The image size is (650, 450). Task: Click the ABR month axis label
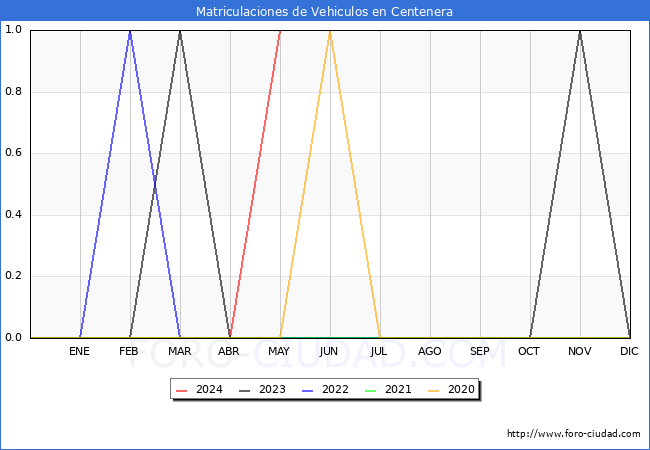pyautogui.click(x=229, y=351)
